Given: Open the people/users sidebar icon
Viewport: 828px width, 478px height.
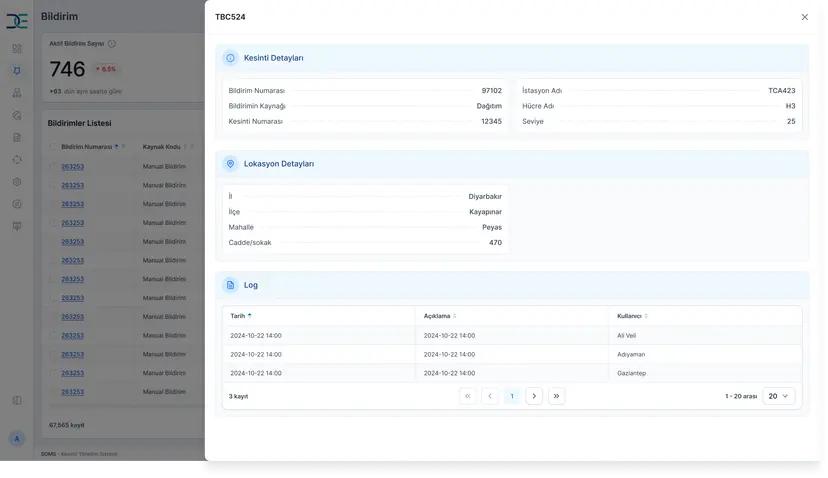Looking at the screenshot, I should click(x=17, y=93).
